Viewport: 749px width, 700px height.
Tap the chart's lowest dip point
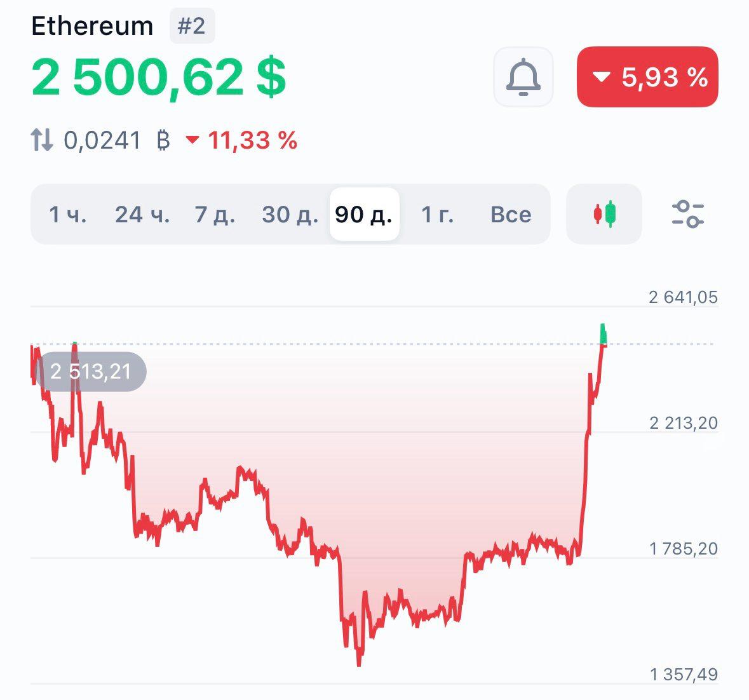359,663
